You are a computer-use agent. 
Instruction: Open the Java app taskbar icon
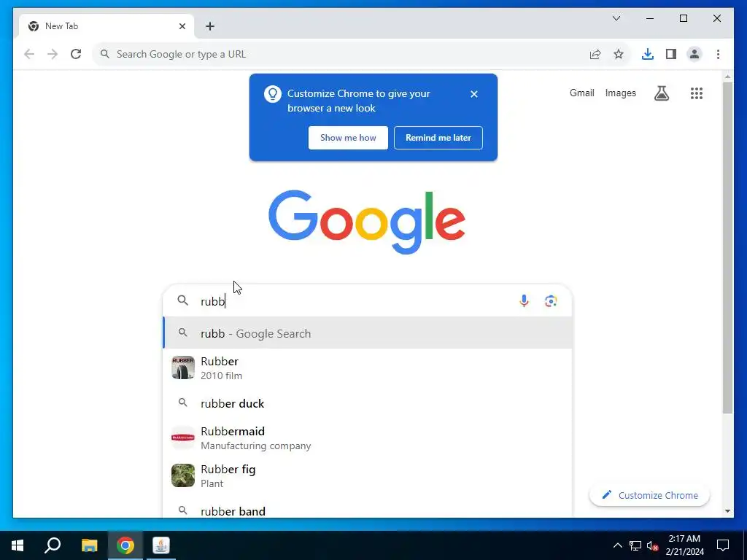pos(161,545)
